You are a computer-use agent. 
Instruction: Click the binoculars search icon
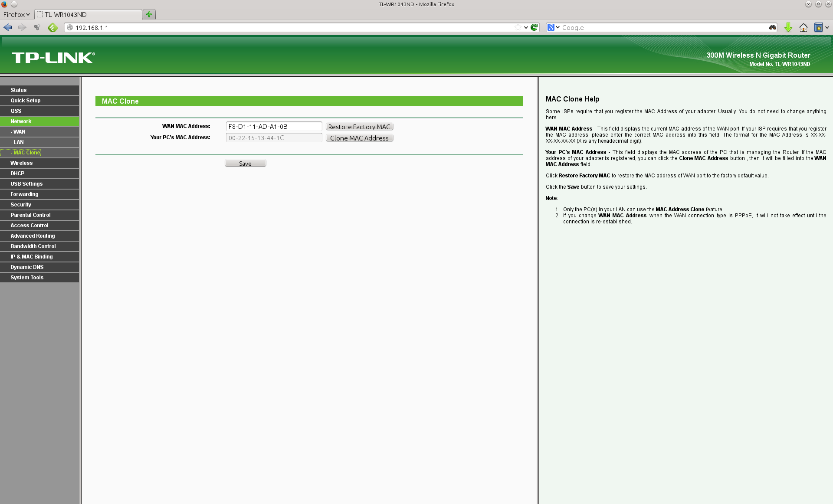[x=772, y=27]
